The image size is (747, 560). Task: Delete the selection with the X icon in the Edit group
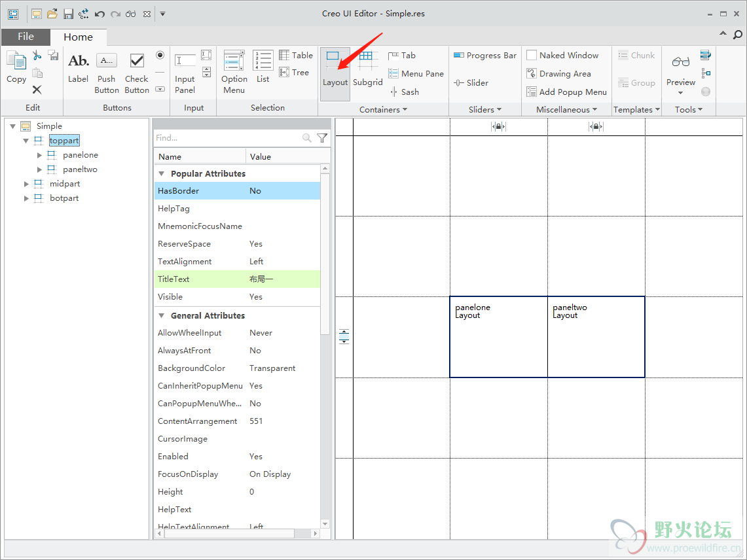coord(37,90)
